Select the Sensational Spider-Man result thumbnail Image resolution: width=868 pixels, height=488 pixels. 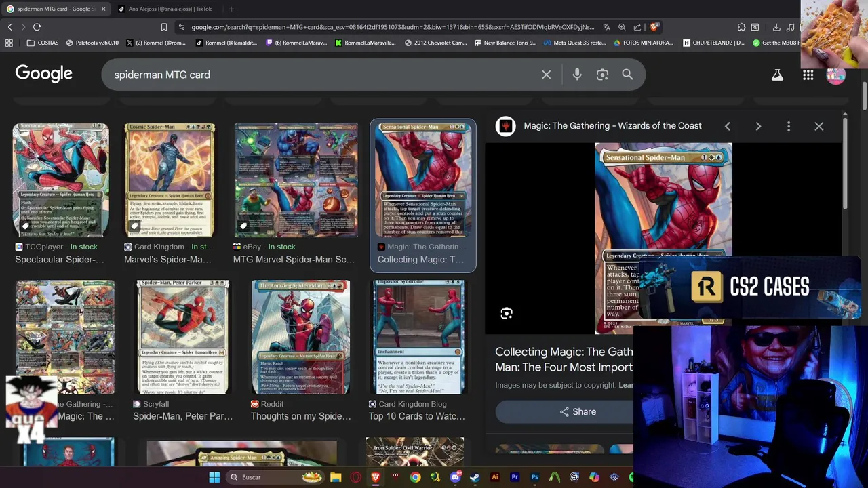(423, 180)
